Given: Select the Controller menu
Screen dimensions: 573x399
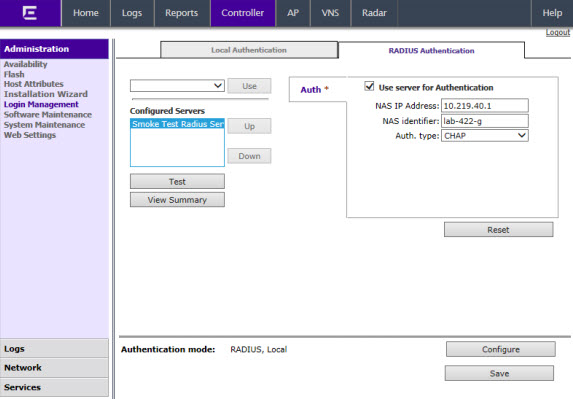Looking at the screenshot, I should [243, 13].
